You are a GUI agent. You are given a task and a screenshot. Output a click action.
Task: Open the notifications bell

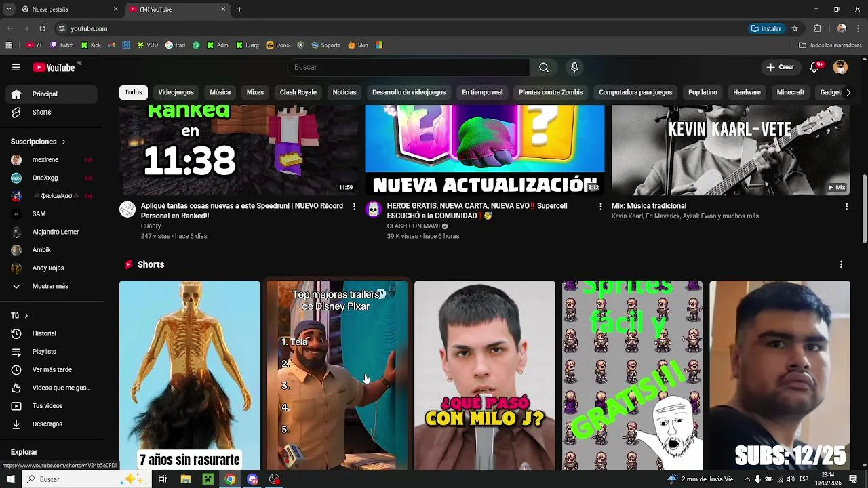tap(815, 67)
